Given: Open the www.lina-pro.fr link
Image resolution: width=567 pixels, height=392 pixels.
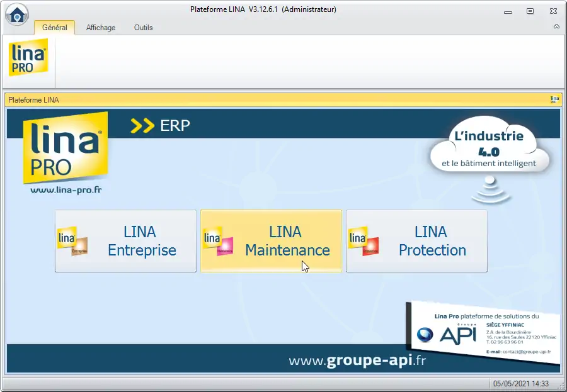Looking at the screenshot, I should pyautogui.click(x=66, y=189).
